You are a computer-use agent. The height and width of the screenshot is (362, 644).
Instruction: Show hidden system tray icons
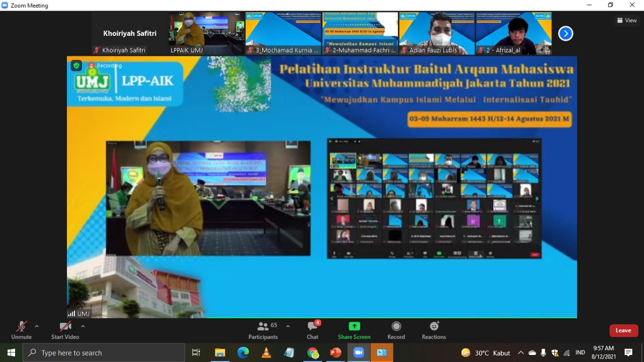click(521, 352)
